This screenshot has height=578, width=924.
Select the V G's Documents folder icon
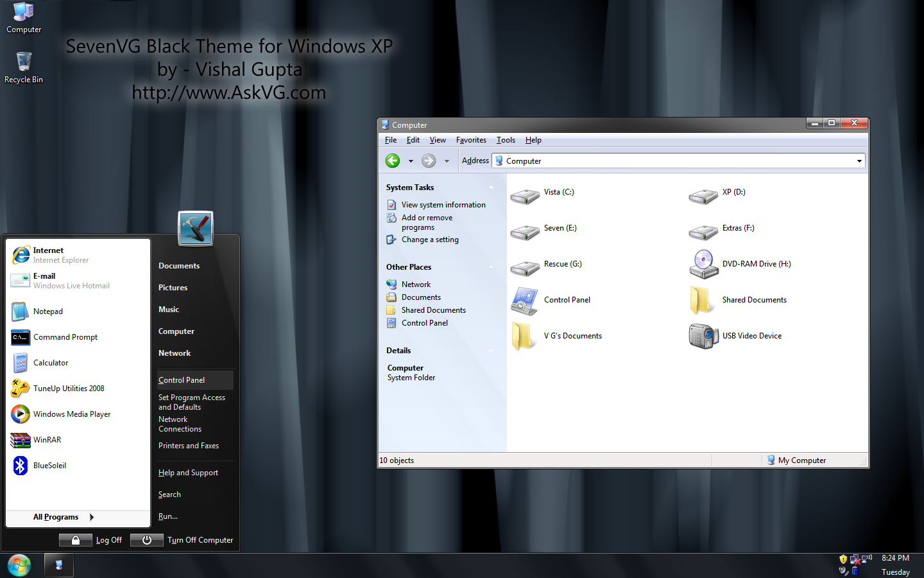(522, 336)
